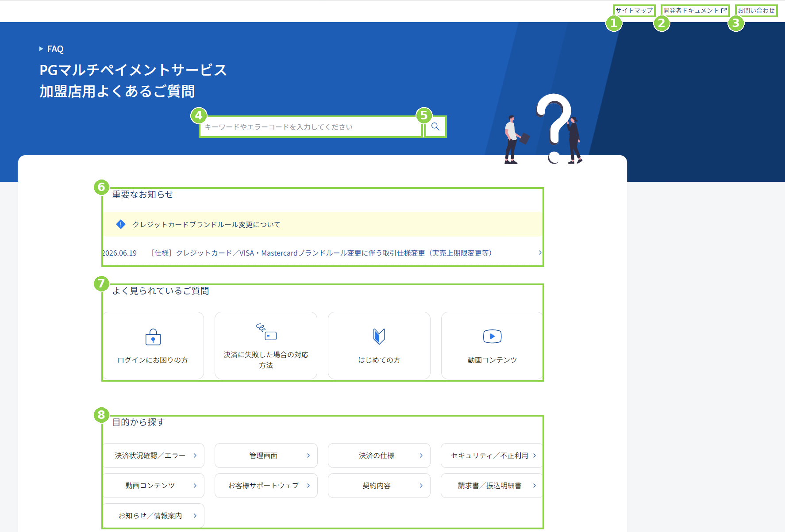Open the お問い合わせ link
The width and height of the screenshot is (785, 532).
click(756, 11)
